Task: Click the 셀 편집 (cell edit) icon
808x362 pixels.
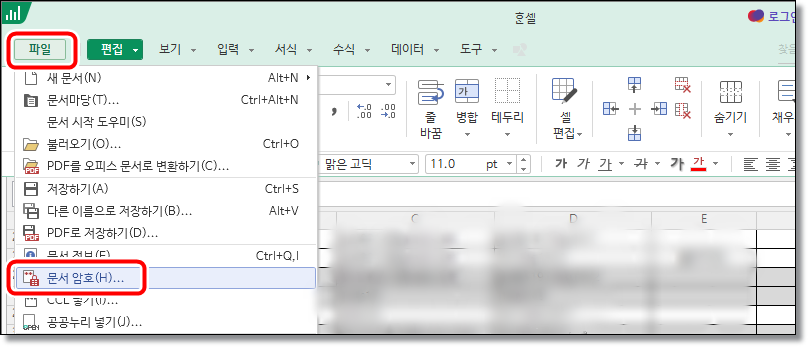Action: pos(565,91)
